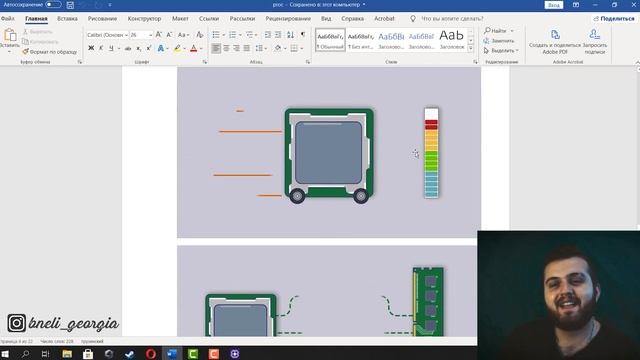
Task: Switch to the Draw (Рисование) tab
Action: pos(102,18)
